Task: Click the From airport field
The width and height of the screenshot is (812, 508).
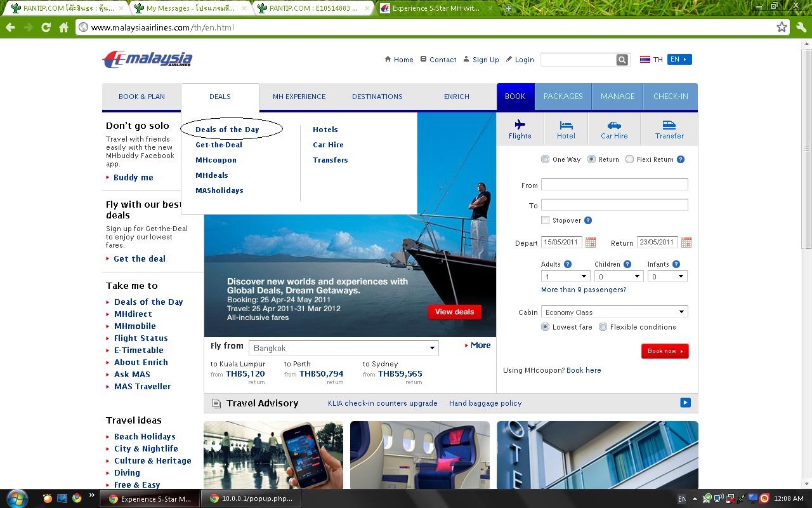Action: (x=615, y=184)
